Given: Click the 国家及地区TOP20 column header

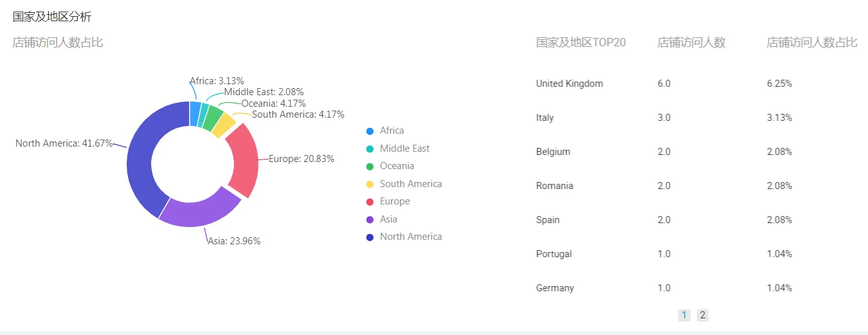Looking at the screenshot, I should click(581, 42).
